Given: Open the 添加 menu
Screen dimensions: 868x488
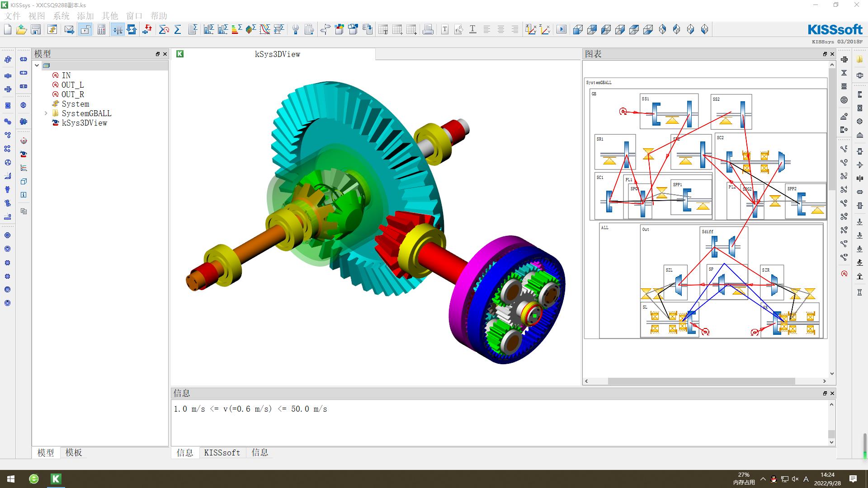Looking at the screenshot, I should click(x=85, y=16).
